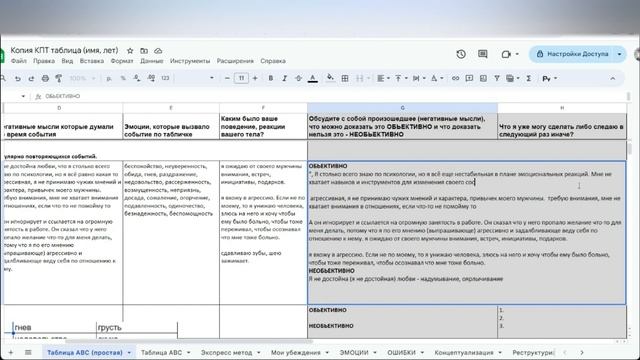Open the fill color bucket
This screenshot has height=360, width=640.
pos(330,78)
